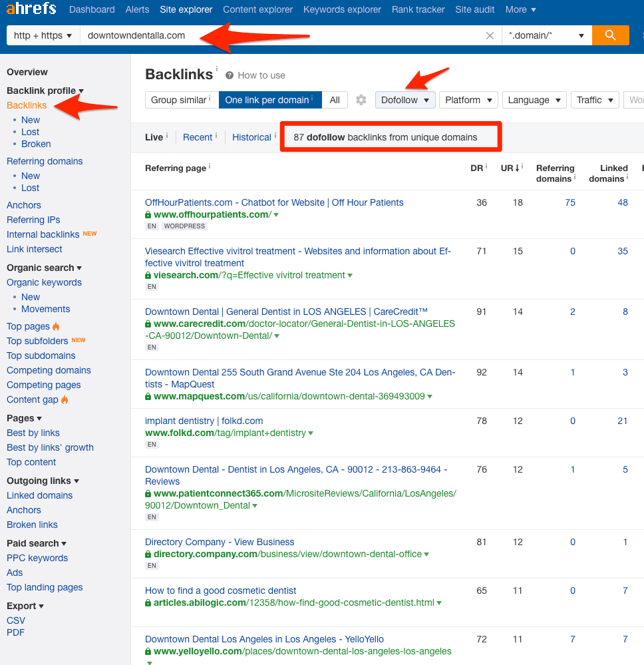This screenshot has height=665, width=644.
Task: Expand the offhourpatients.com URL arrow
Action: click(276, 215)
